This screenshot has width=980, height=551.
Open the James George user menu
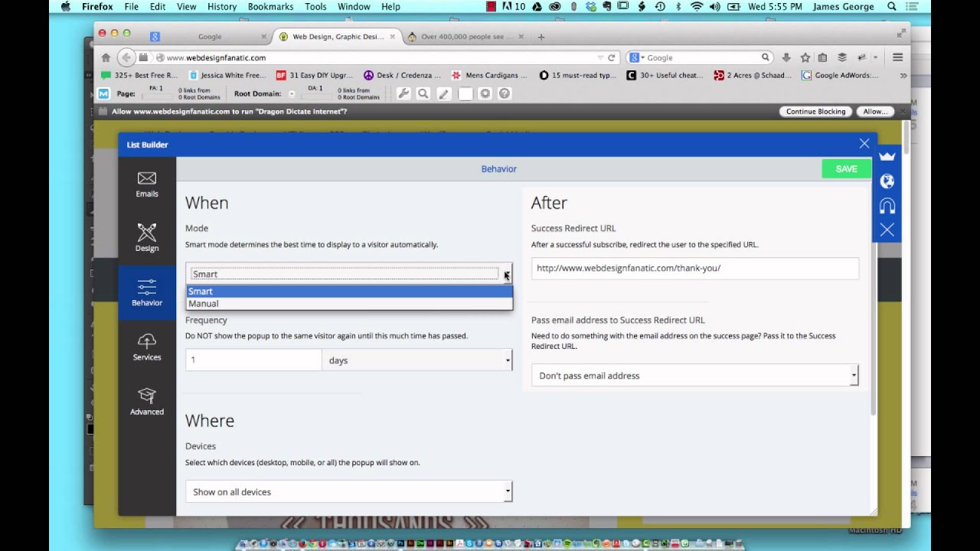[844, 7]
